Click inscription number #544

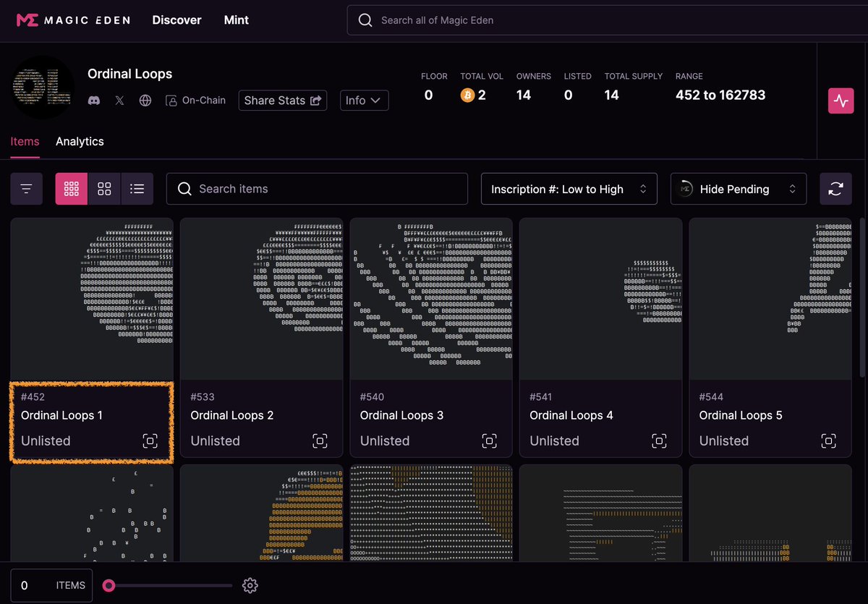tap(711, 396)
